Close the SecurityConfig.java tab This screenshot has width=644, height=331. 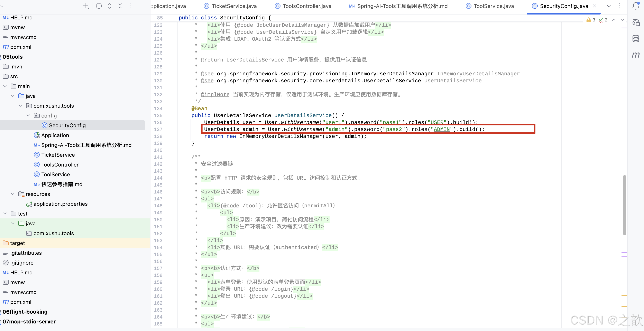pyautogui.click(x=595, y=6)
